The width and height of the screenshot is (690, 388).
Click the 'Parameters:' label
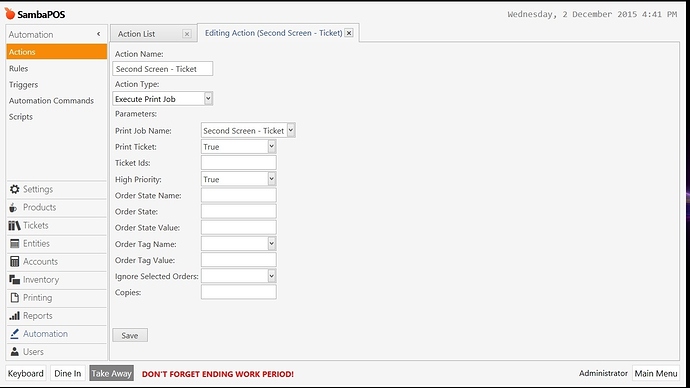[x=136, y=114]
